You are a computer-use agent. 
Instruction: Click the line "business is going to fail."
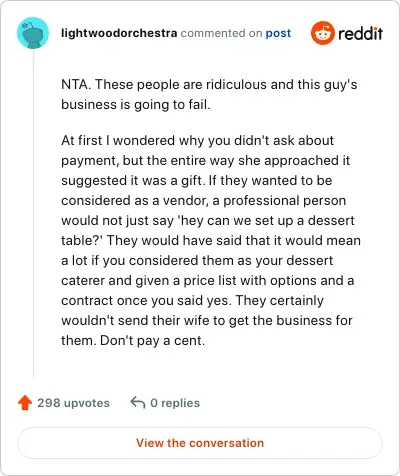136,105
